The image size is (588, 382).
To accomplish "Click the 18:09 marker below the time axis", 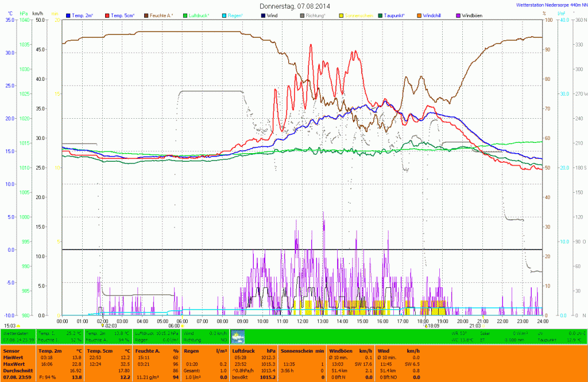I will [x=432, y=325].
